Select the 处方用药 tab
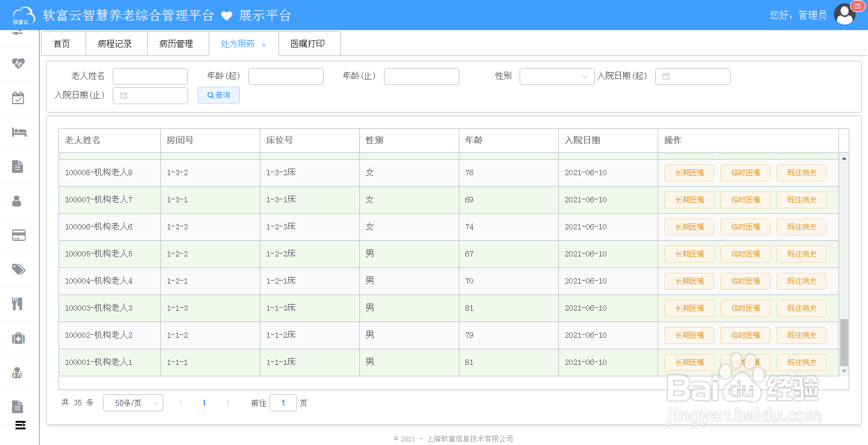The height and width of the screenshot is (445, 868). (x=237, y=44)
